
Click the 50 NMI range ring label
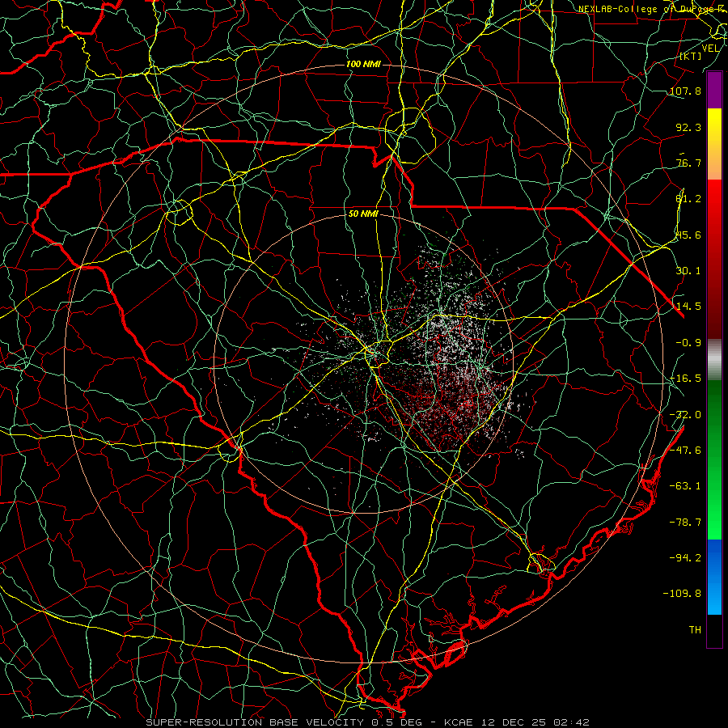363,214
